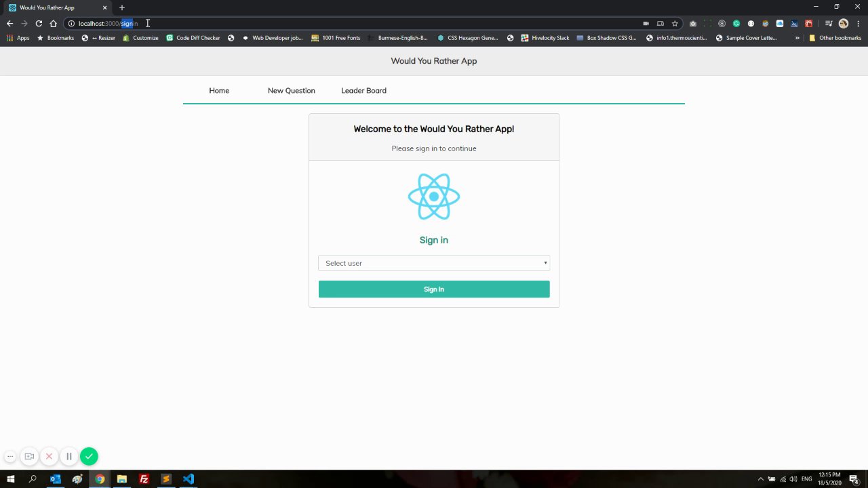Image resolution: width=868 pixels, height=488 pixels.
Task: Pause the screen recording
Action: pos(68,457)
